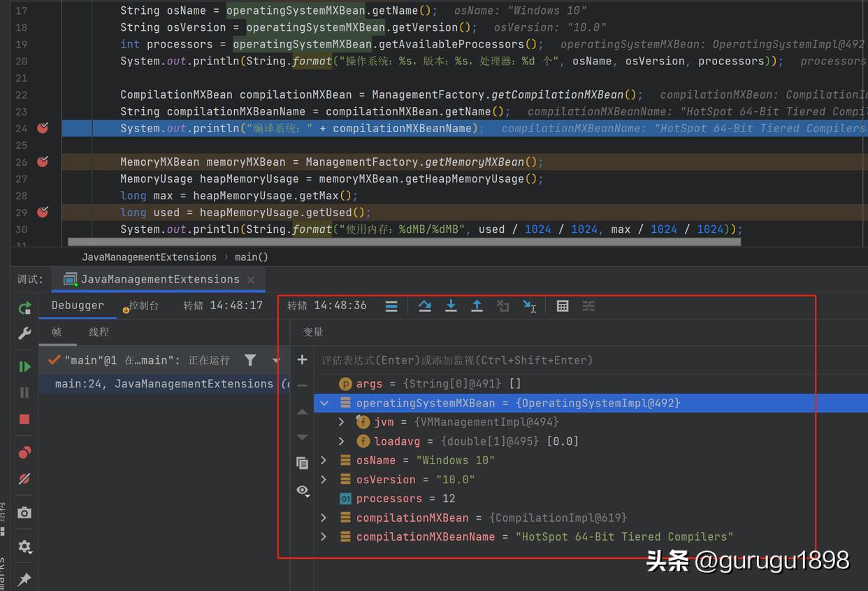
Task: Toggle the breakpoint on line 26
Action: click(42, 162)
